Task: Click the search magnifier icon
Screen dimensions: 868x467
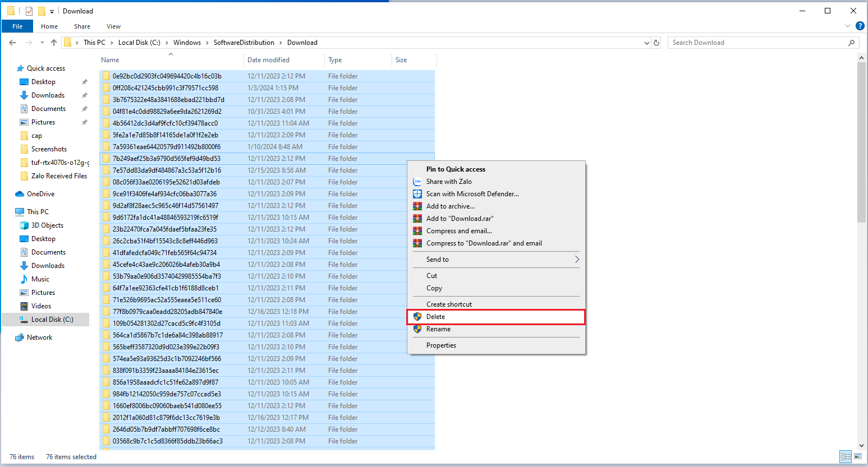Action: click(x=851, y=43)
